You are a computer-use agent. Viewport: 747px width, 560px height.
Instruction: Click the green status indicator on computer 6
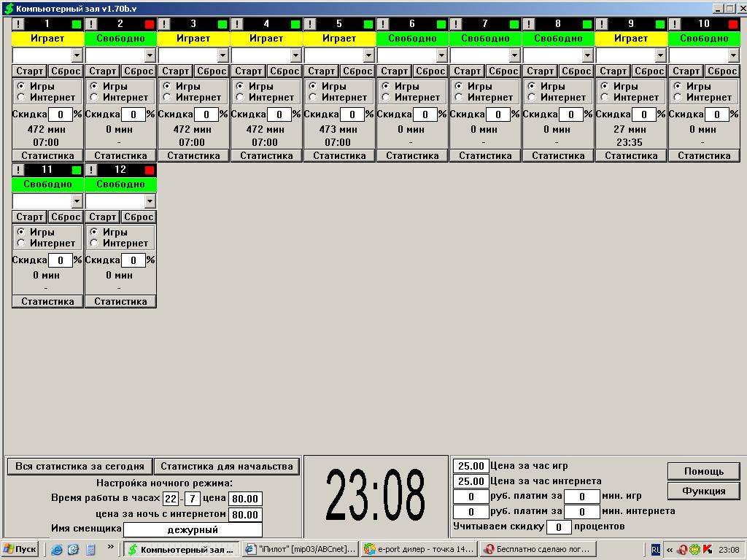coord(441,24)
